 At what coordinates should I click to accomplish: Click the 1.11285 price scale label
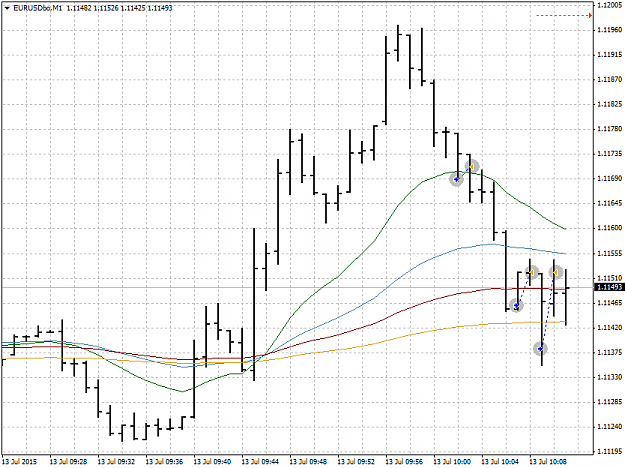[x=610, y=402]
